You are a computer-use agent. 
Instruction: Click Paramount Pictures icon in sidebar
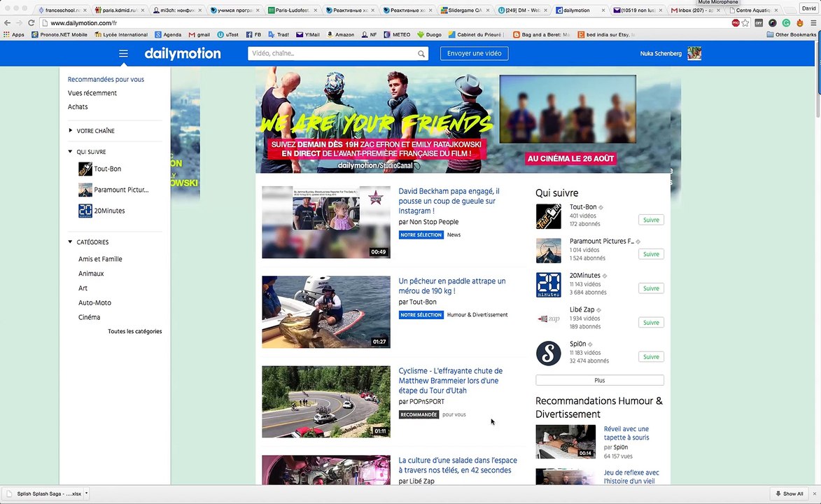click(x=85, y=190)
